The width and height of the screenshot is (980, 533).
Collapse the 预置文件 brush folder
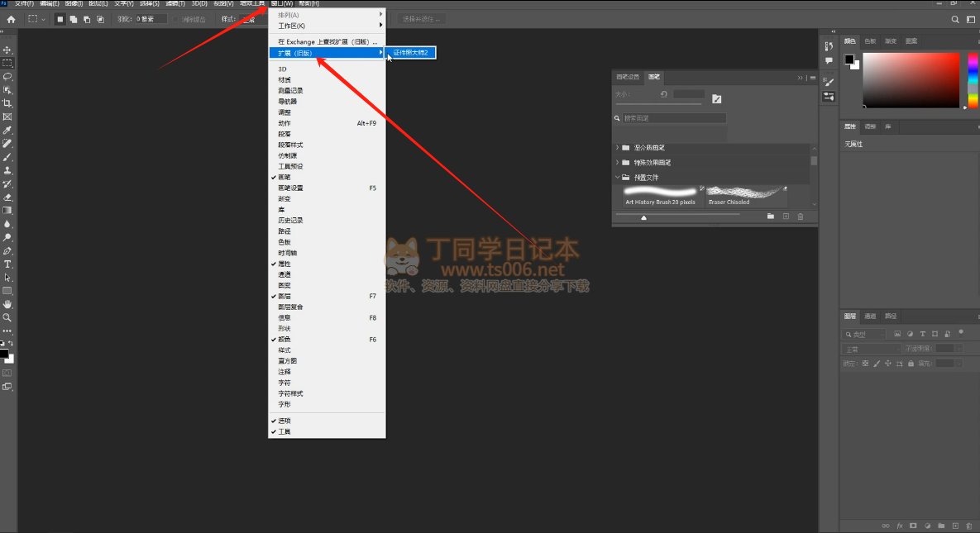click(x=617, y=178)
